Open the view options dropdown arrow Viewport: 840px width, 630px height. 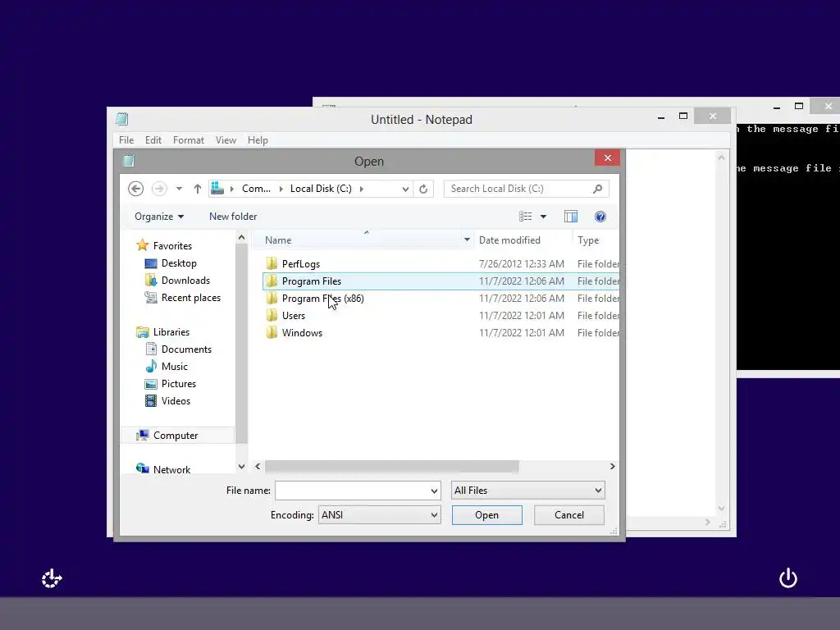coord(543,217)
